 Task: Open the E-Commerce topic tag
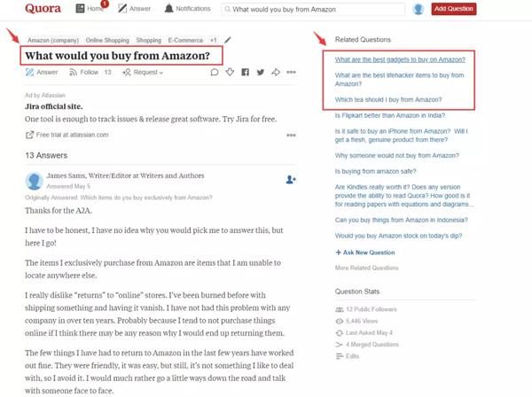185,41
